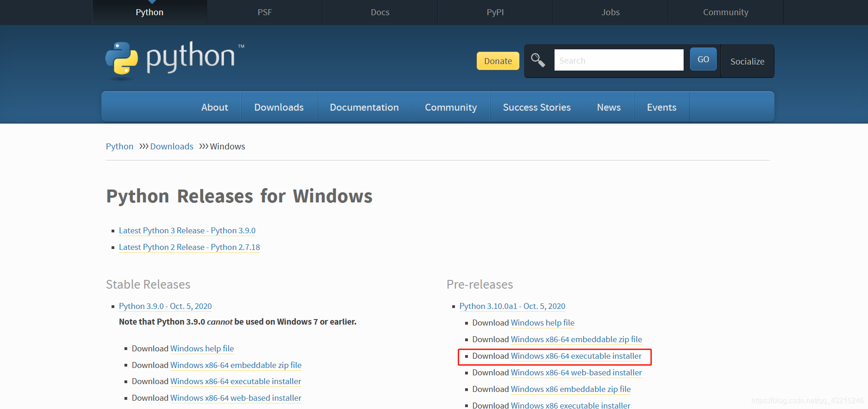Open Python 3.9.0 - Oct. 5, 2020 stable release
This screenshot has width=868, height=409.
click(x=165, y=306)
